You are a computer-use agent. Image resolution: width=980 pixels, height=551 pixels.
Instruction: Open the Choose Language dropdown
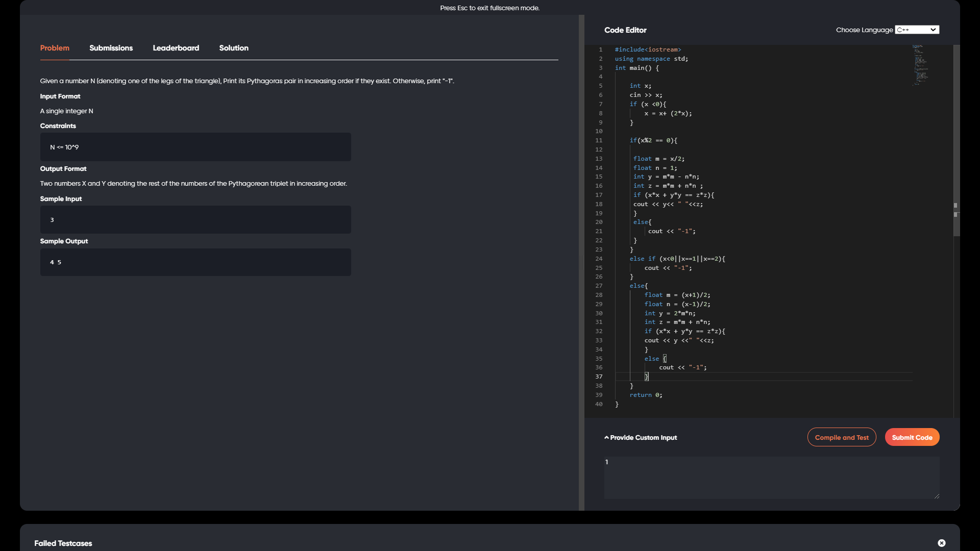[x=917, y=30]
